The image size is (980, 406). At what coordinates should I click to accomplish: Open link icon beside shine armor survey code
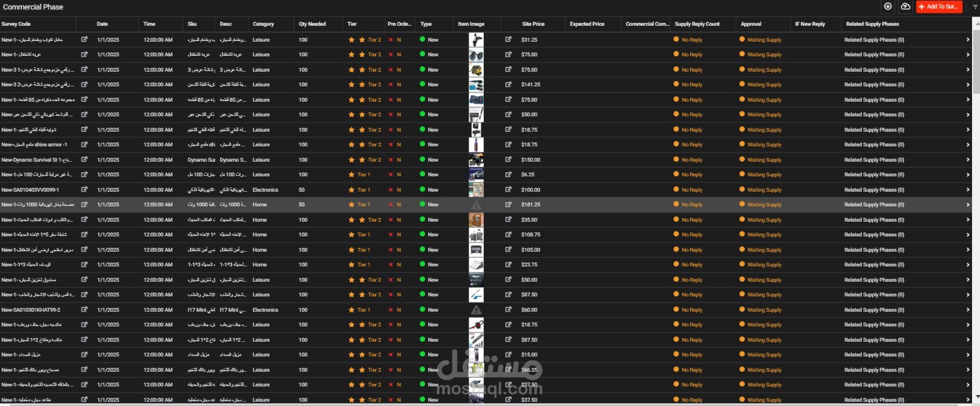[x=85, y=145]
